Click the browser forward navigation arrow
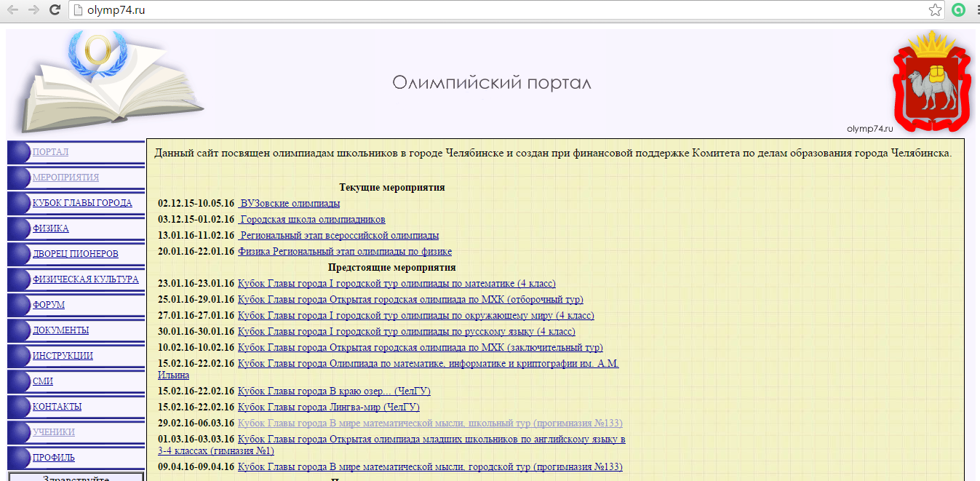This screenshot has width=980, height=481. (33, 10)
